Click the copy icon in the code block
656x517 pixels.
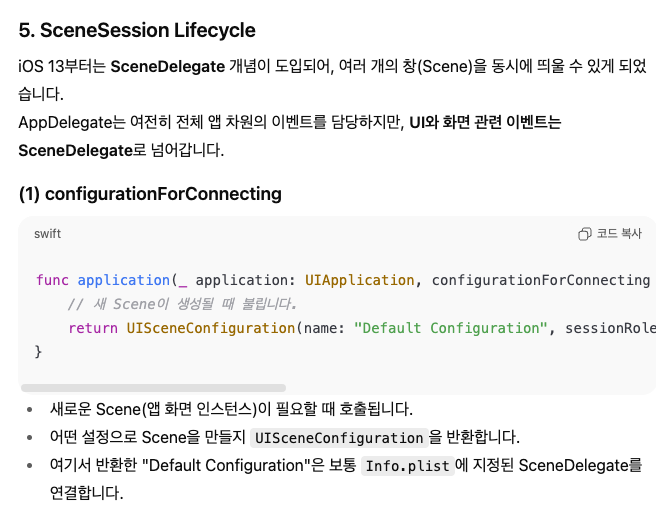585,234
